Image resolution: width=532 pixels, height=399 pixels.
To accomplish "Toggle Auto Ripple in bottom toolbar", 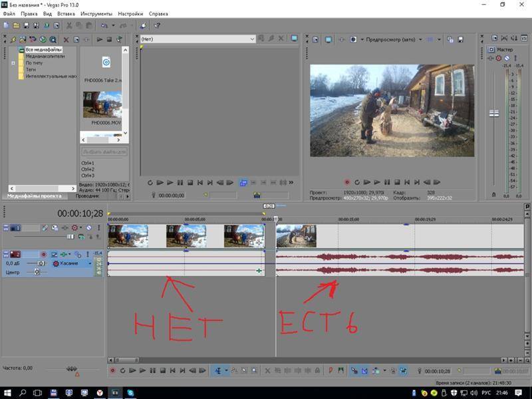I will pyautogui.click(x=376, y=370).
